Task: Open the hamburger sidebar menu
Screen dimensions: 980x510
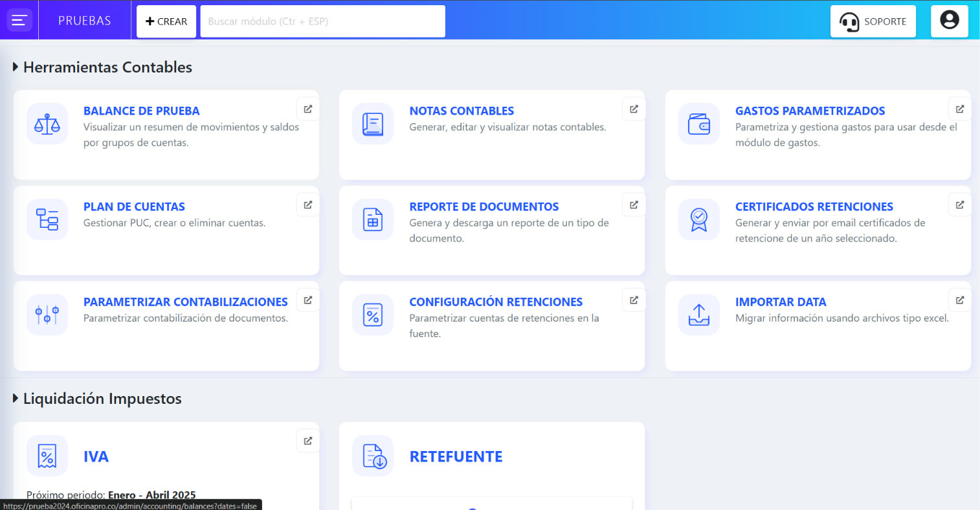Action: point(19,21)
